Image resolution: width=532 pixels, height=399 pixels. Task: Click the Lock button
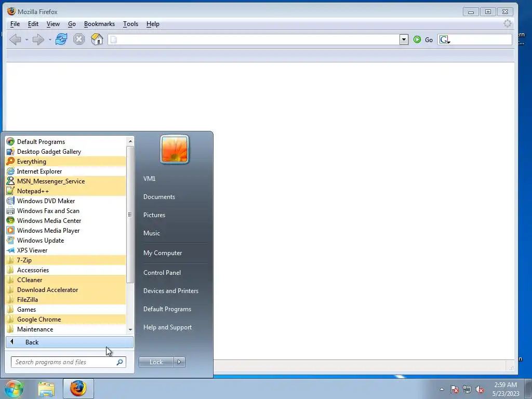[x=156, y=362]
